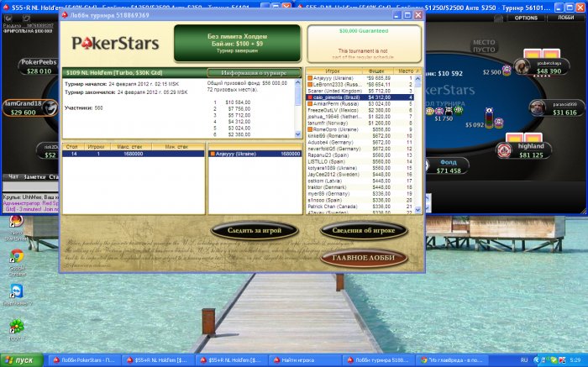Click the ЛОББИ button in the right table window
588x367 pixels.
pyautogui.click(x=565, y=18)
